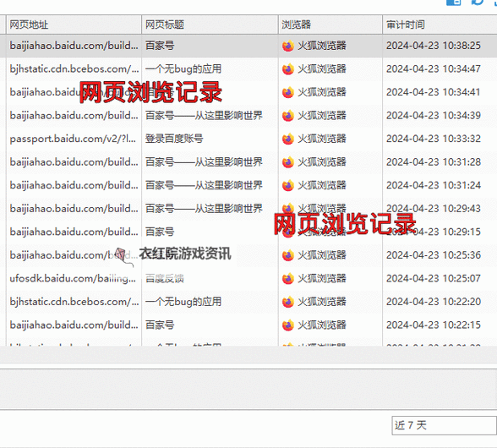
Task: Click the Firefox icon in the 10:22:20 row
Action: [288, 302]
